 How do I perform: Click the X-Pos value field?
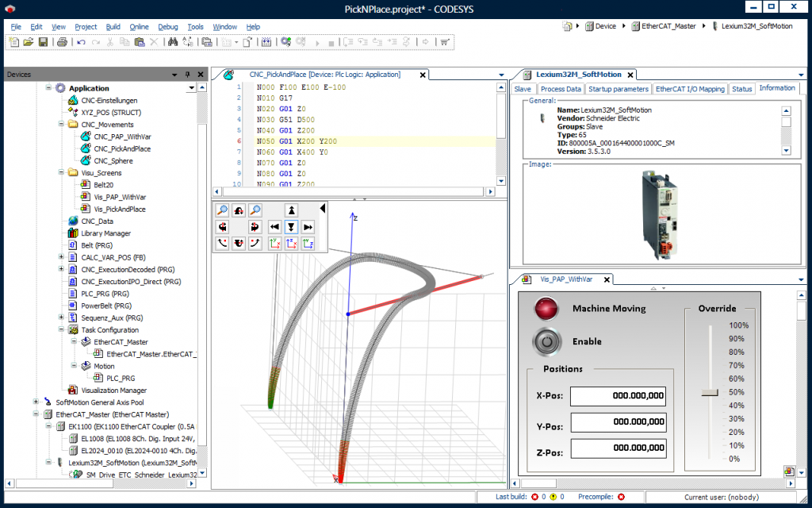tap(618, 397)
